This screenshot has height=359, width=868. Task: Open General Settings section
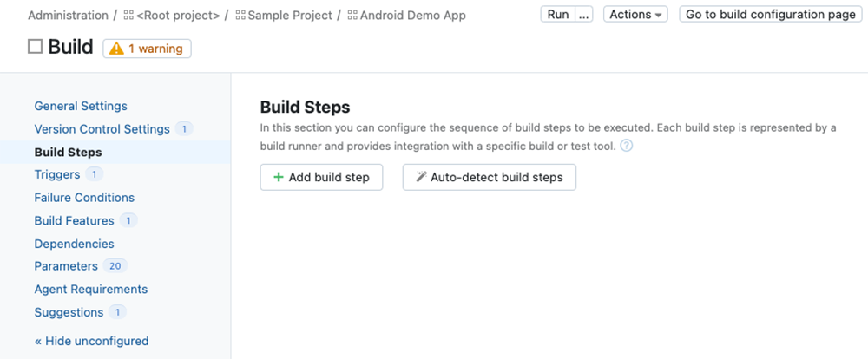pos(81,106)
